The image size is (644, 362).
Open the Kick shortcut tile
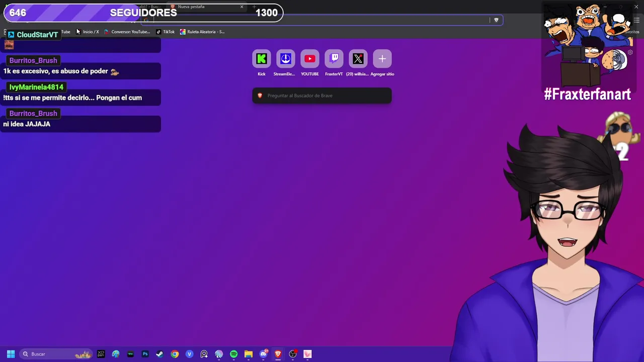[x=262, y=59]
